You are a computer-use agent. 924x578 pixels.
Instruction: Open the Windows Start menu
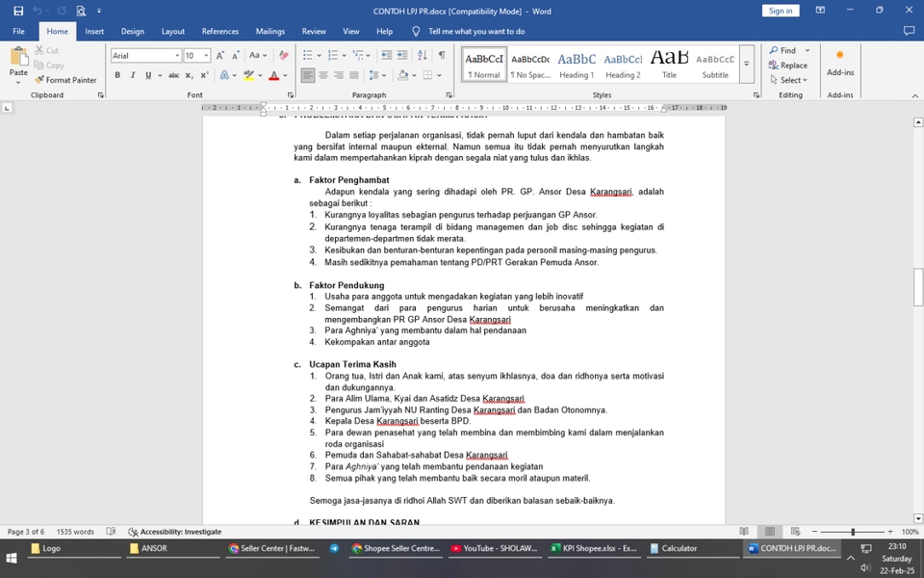[12, 558]
